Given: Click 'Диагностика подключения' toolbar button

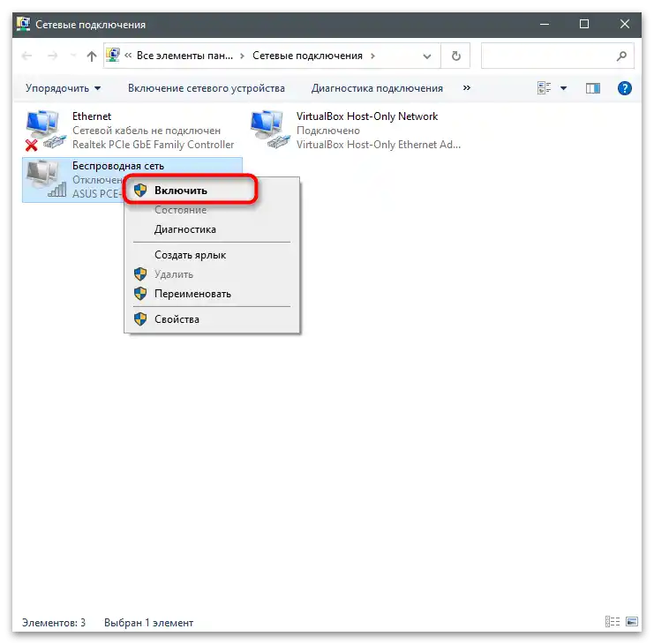Looking at the screenshot, I should point(377,88).
